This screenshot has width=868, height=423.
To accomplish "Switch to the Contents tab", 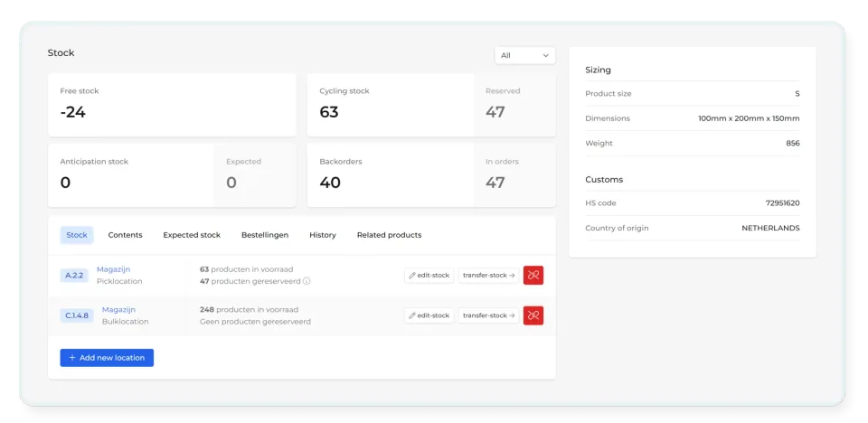I will (125, 235).
